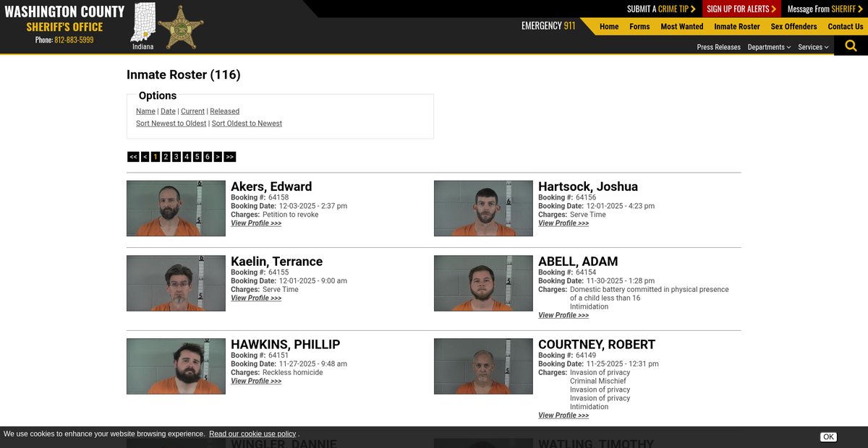Viewport: 868px width, 448px height.
Task: Click the Inmate Roster (116) heading
Action: coord(184,74)
